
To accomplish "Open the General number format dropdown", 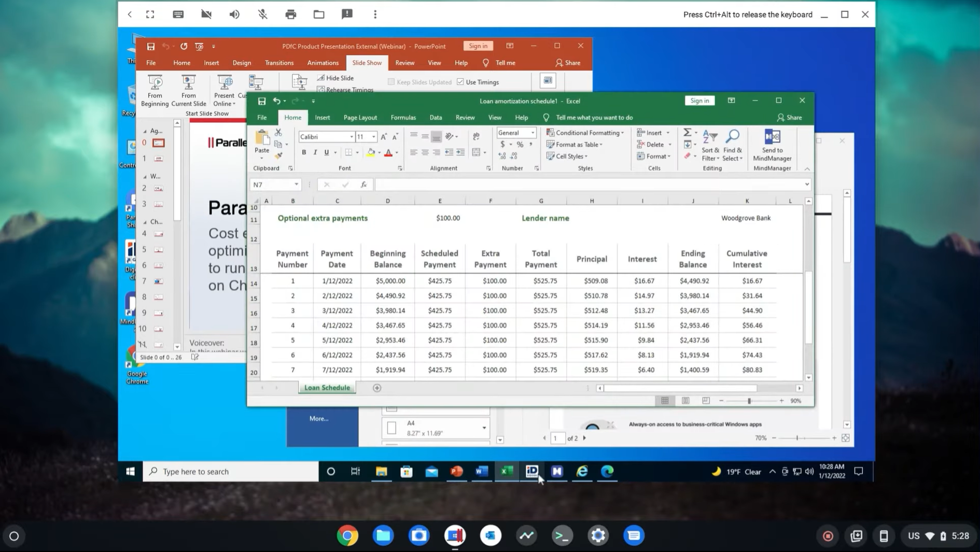I will 533,133.
